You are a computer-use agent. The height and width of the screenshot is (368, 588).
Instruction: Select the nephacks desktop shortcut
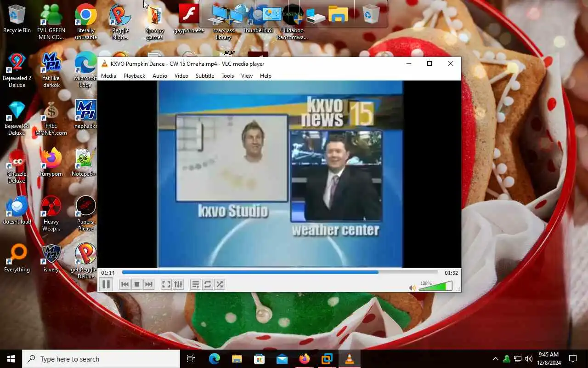click(85, 114)
